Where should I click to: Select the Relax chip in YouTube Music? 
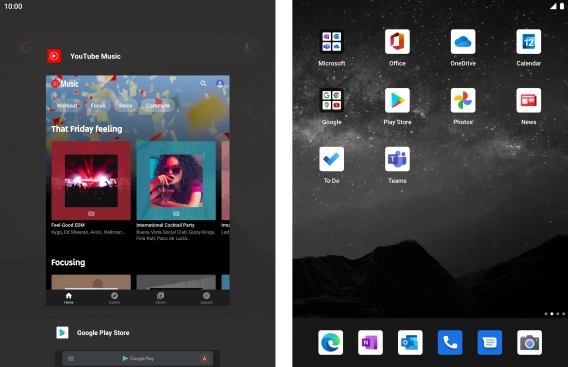coord(126,105)
